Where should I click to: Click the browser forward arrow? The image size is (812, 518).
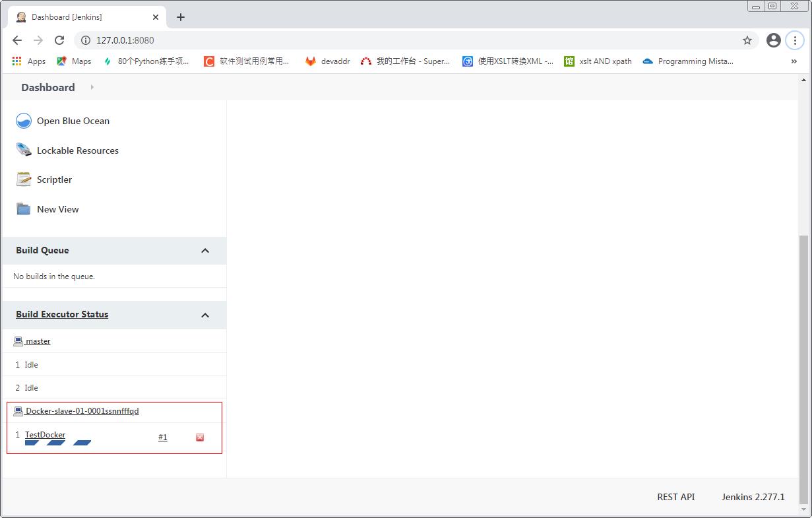coord(38,40)
